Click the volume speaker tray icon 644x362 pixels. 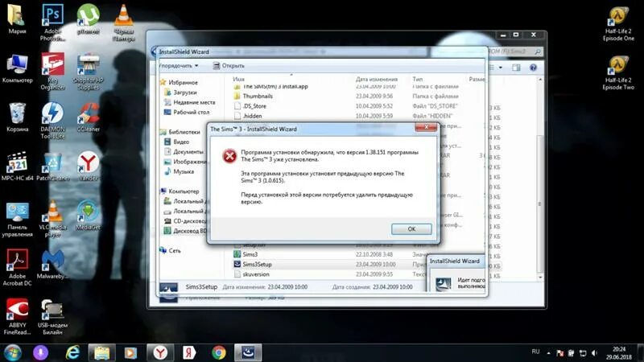click(594, 353)
